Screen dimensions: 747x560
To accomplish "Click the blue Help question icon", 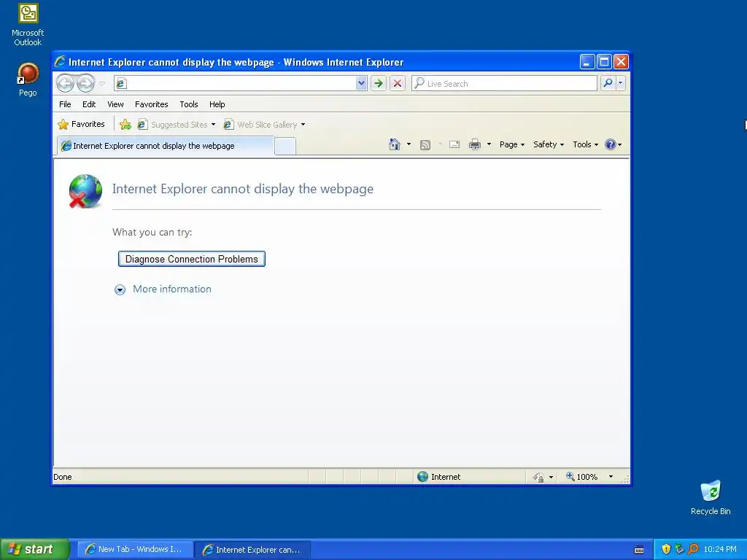I will click(611, 144).
